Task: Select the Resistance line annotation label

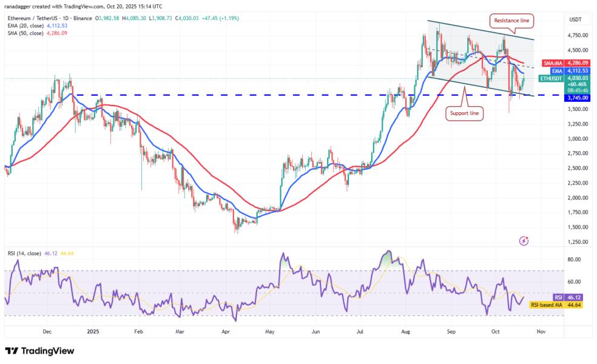Action: (511, 21)
